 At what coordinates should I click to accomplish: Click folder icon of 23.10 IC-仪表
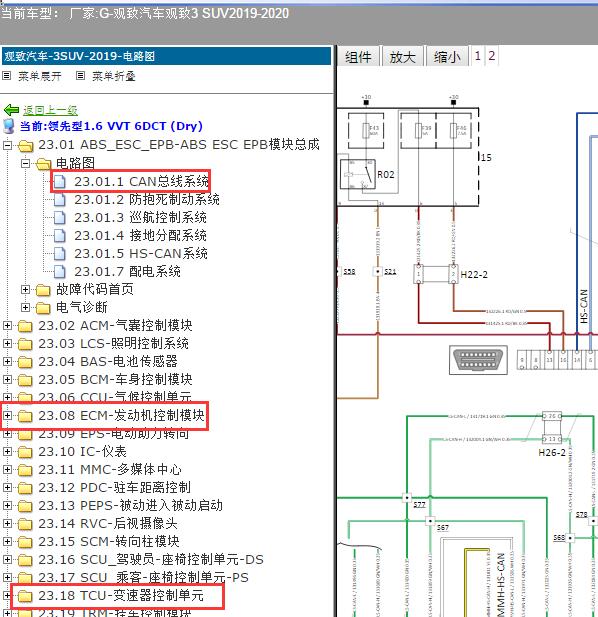pyautogui.click(x=25, y=452)
